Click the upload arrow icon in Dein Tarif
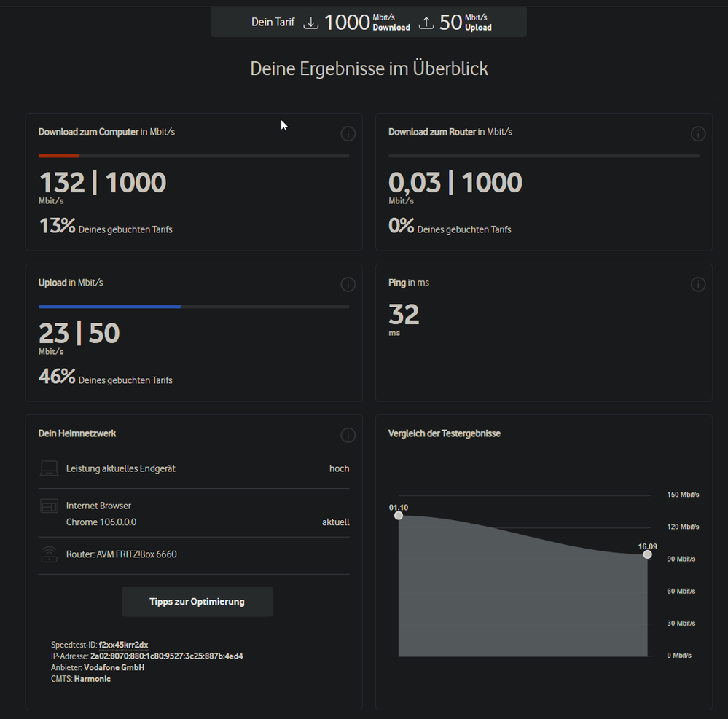728x719 pixels. tap(426, 23)
